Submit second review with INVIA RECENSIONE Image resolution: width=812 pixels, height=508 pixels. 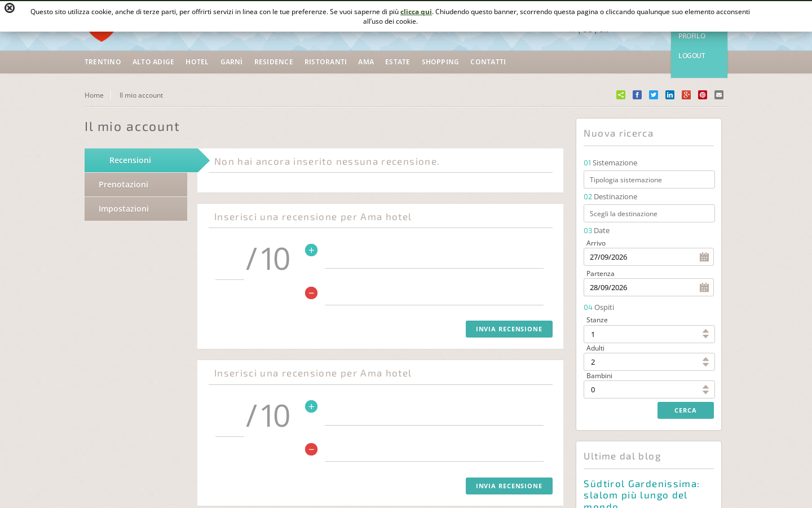click(x=509, y=486)
